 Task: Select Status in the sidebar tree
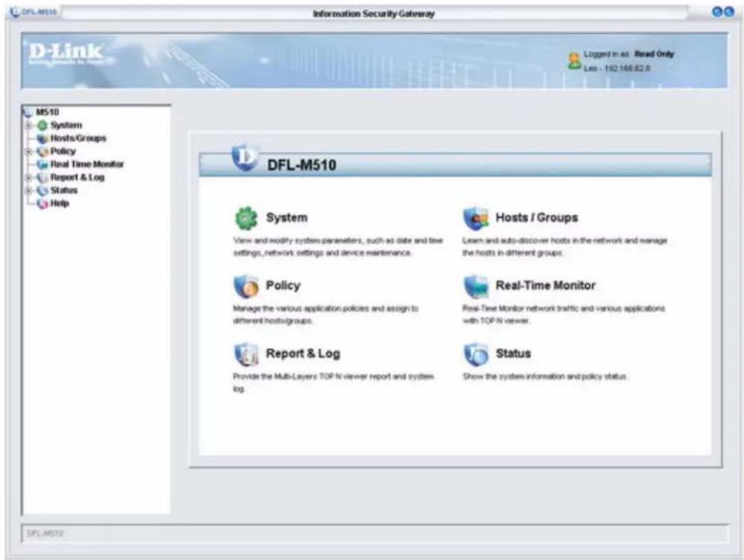(64, 191)
